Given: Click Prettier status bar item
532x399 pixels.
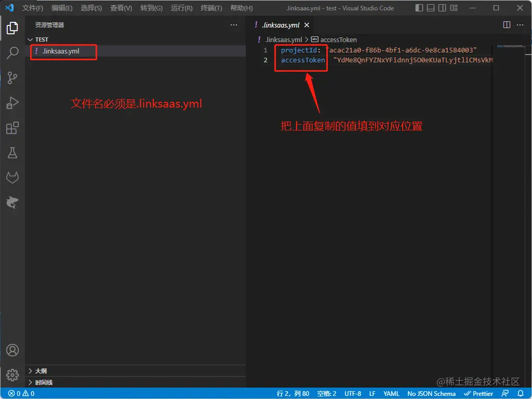Looking at the screenshot, I should tap(478, 393).
